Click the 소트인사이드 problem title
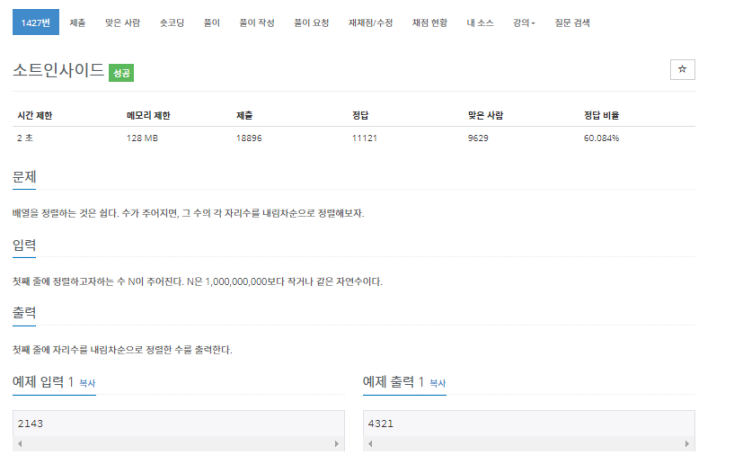743x464 pixels. point(58,70)
